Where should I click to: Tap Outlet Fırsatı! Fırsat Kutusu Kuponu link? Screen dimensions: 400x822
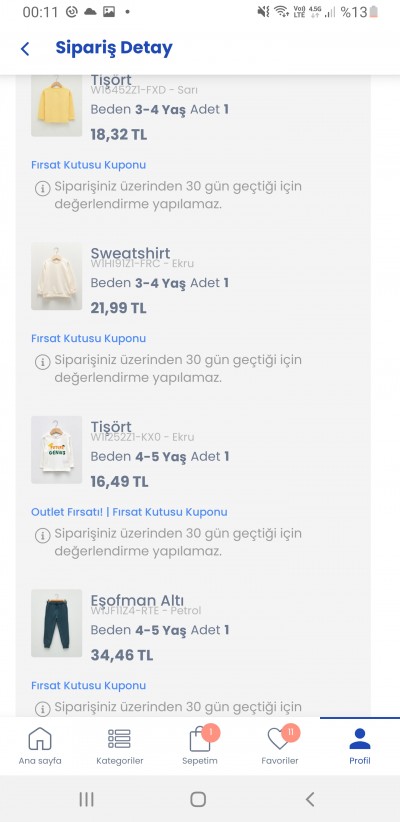pyautogui.click(x=129, y=512)
